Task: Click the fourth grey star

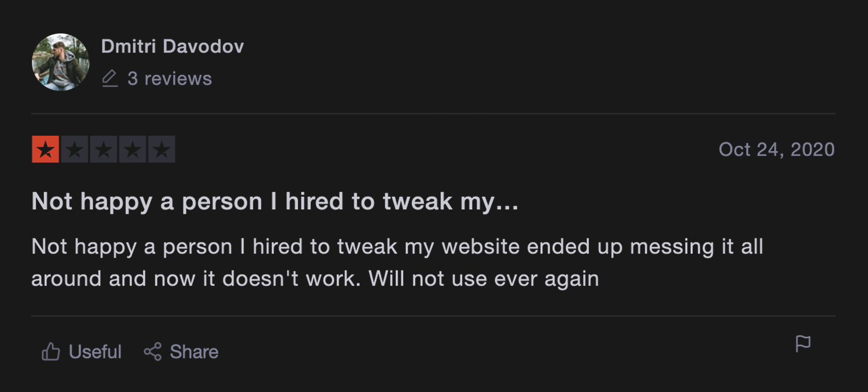Action: [133, 149]
